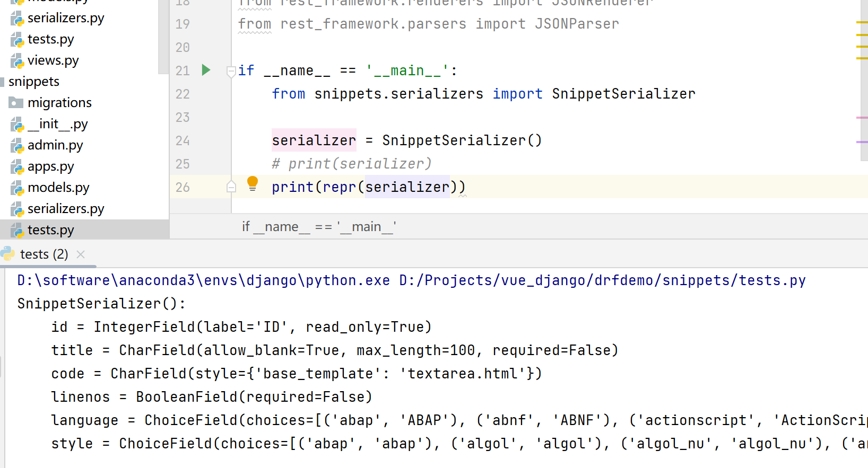Image resolution: width=868 pixels, height=468 pixels.
Task: Click the green run arrow on line 21
Action: pyautogui.click(x=206, y=70)
